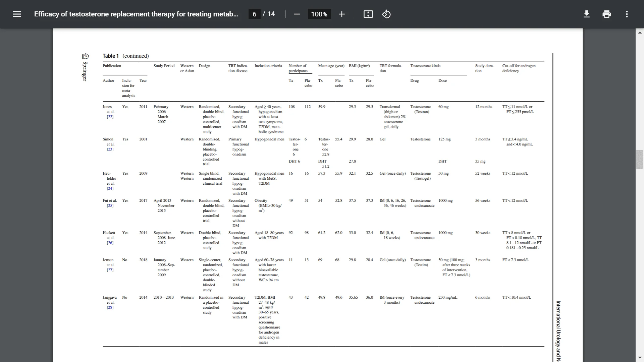
Task: Click the '12 months' study duration cell
Action: pyautogui.click(x=483, y=107)
